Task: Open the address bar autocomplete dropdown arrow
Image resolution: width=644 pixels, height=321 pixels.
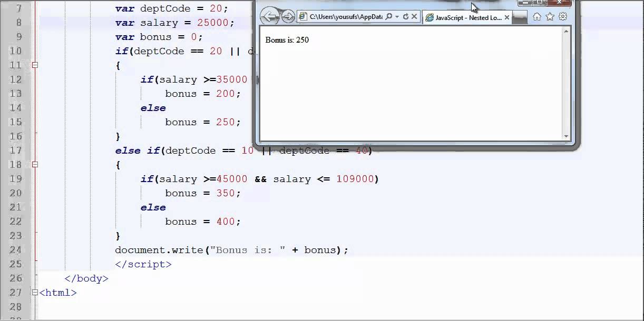Action: (x=397, y=17)
